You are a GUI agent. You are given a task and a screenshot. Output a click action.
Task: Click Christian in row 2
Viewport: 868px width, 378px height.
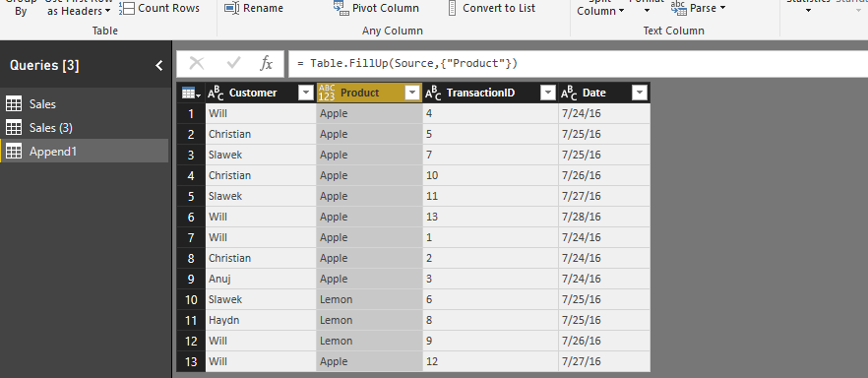coord(261,134)
